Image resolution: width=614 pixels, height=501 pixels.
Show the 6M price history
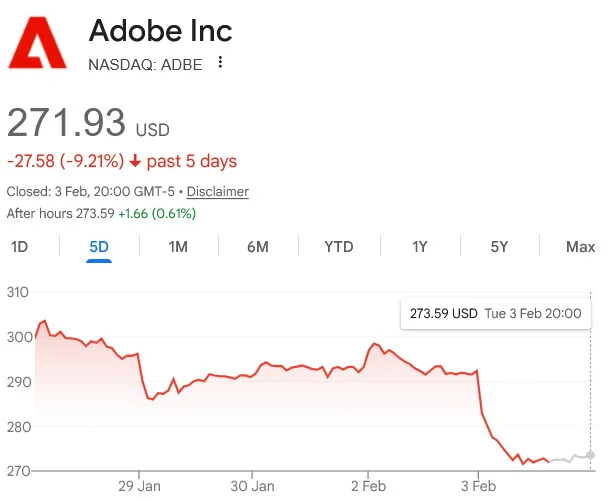click(258, 247)
